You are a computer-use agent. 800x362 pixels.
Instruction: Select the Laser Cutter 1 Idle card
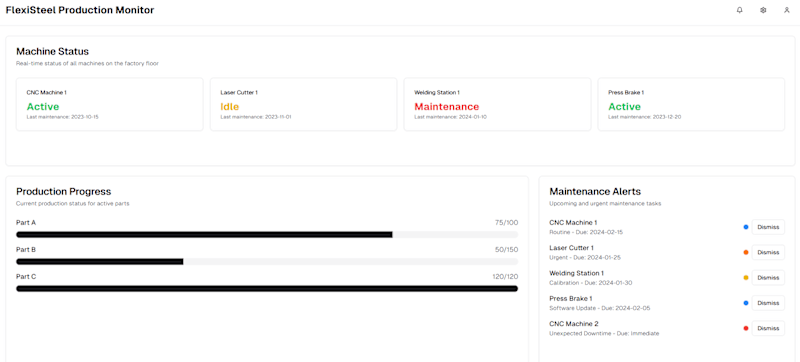coord(304,105)
